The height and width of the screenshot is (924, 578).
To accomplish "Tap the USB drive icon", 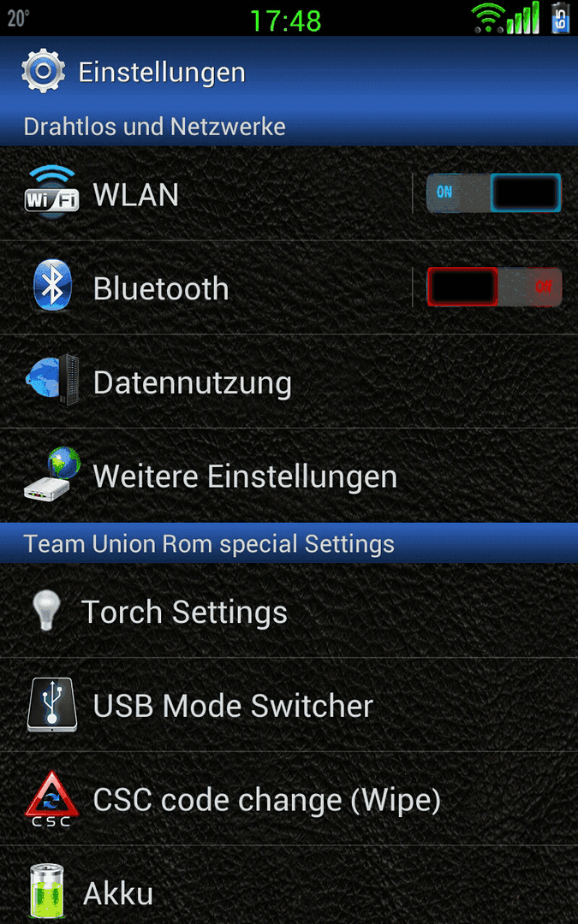I will coord(52,705).
